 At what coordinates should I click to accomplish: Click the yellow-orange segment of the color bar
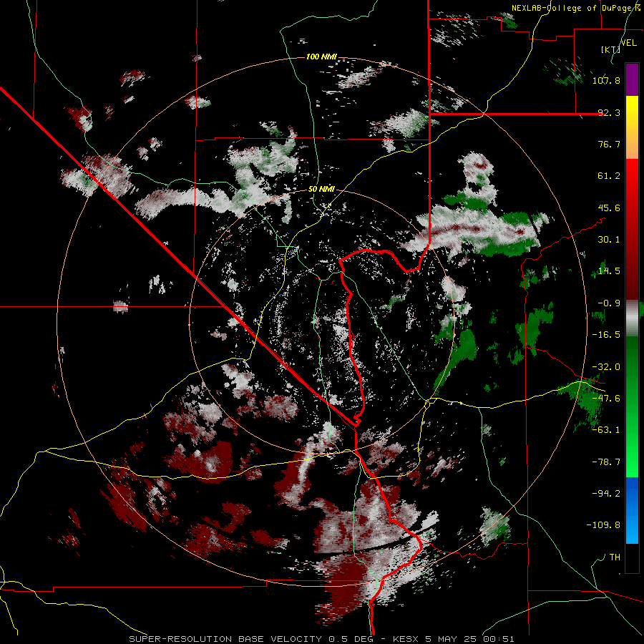[632, 127]
